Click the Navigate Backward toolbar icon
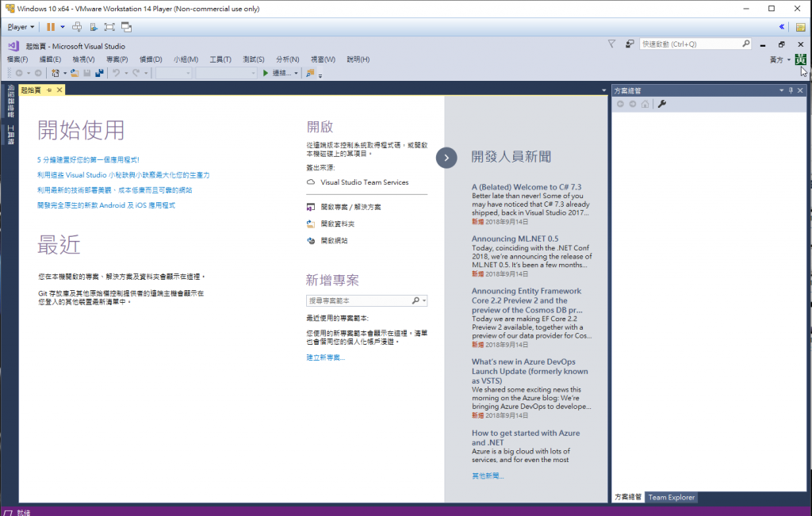 [19, 73]
